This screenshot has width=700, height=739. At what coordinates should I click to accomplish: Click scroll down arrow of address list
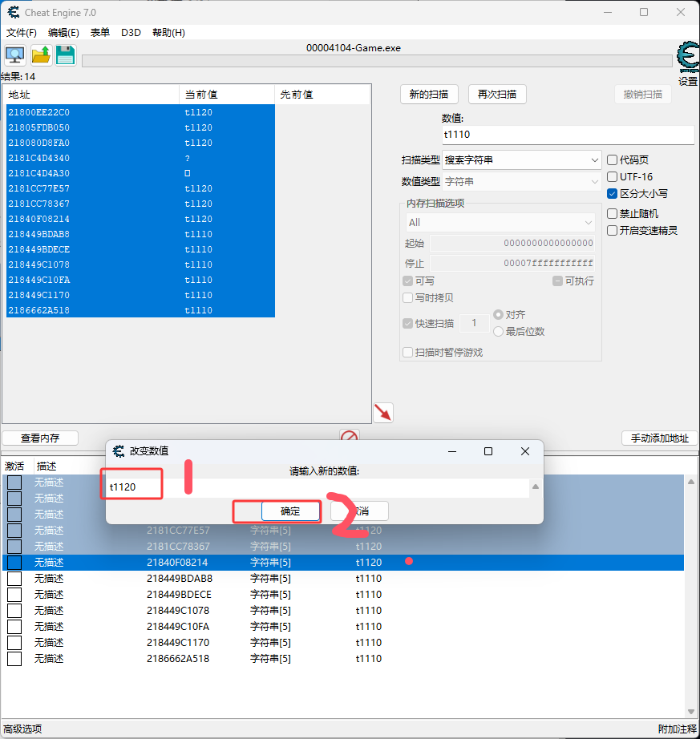click(x=691, y=712)
